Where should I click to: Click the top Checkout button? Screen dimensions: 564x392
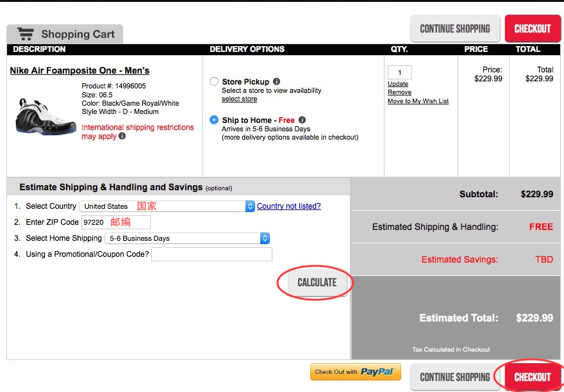tap(533, 28)
